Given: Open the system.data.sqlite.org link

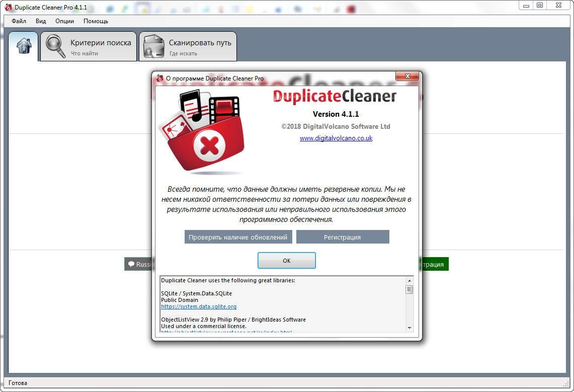Looking at the screenshot, I should (x=199, y=306).
